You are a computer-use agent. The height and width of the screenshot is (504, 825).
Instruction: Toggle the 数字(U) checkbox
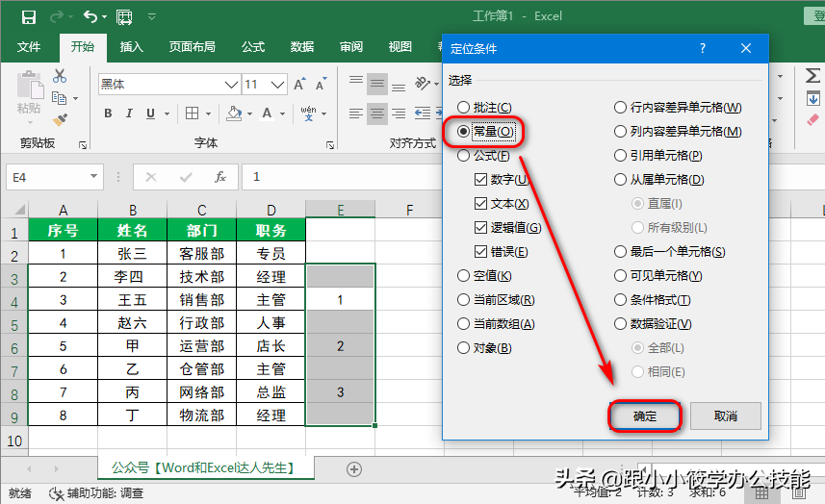480,180
